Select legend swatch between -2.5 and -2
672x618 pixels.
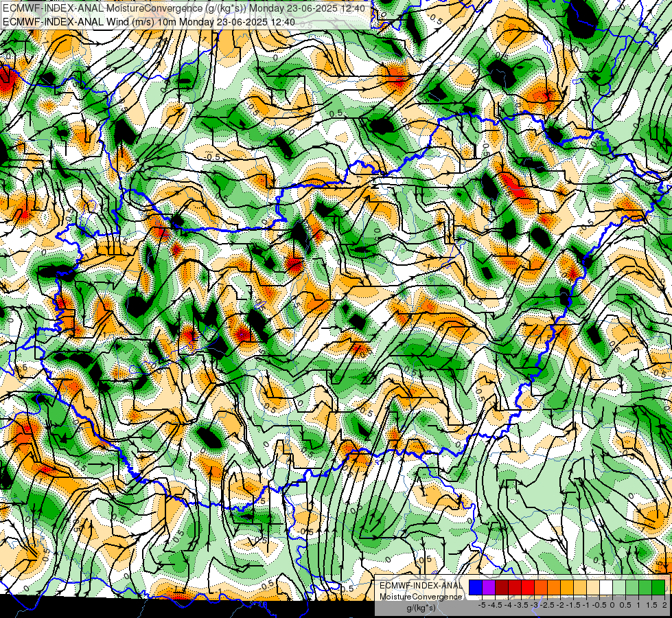coord(554,588)
